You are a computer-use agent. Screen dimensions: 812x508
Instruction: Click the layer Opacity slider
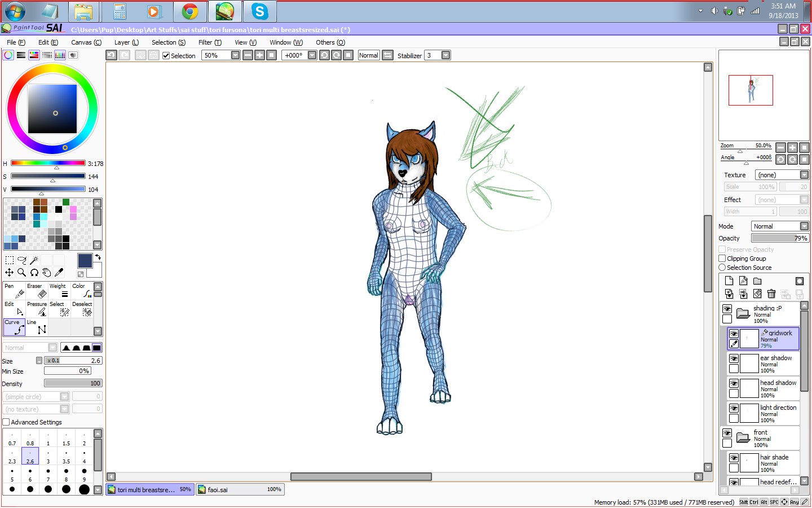click(780, 238)
